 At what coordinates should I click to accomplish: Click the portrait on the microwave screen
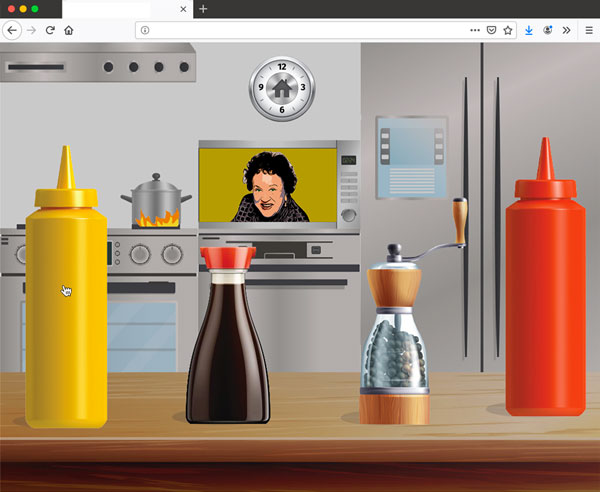[267, 187]
